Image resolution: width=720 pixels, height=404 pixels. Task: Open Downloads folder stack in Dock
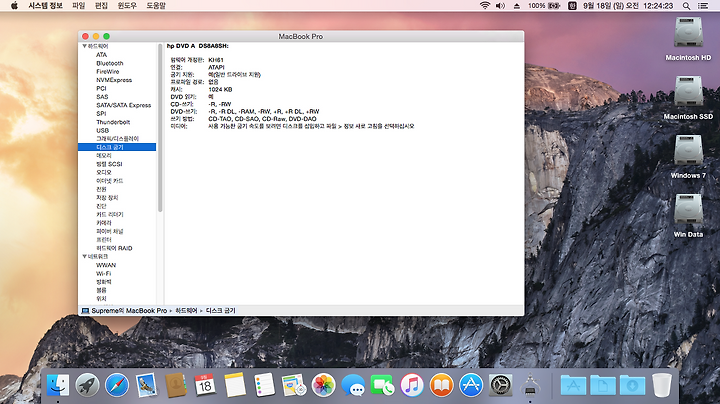coord(632,385)
